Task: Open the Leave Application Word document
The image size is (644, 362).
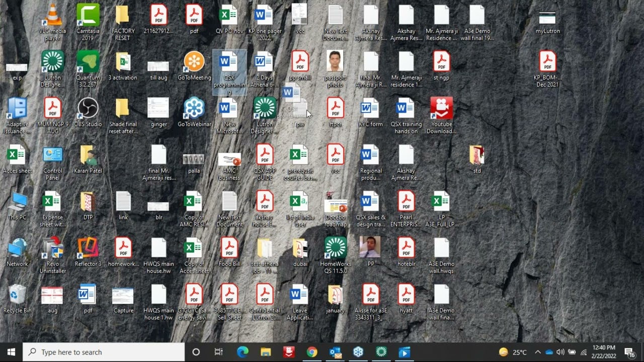Action: [x=300, y=302]
